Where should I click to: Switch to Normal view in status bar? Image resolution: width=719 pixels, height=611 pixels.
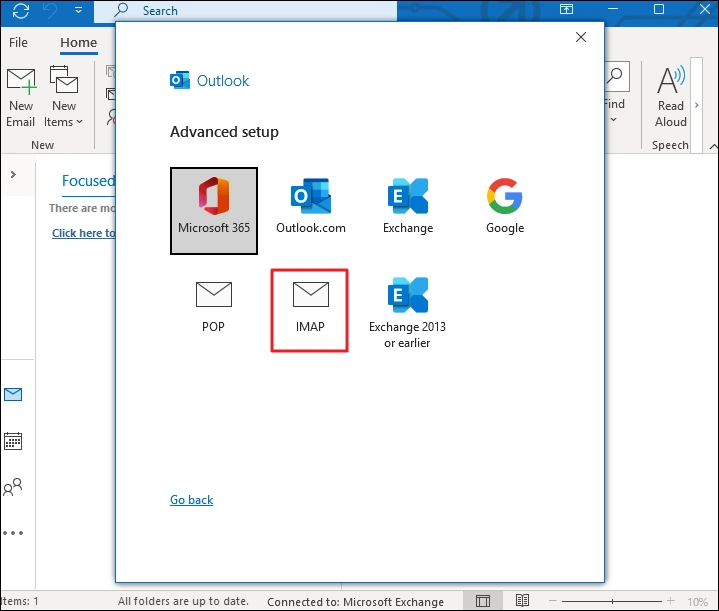tap(483, 601)
